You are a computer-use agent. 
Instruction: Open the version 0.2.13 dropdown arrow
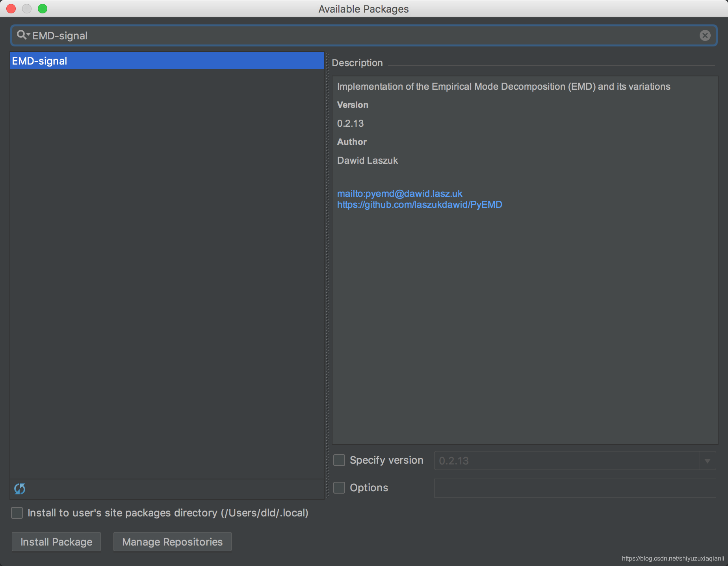[708, 461]
